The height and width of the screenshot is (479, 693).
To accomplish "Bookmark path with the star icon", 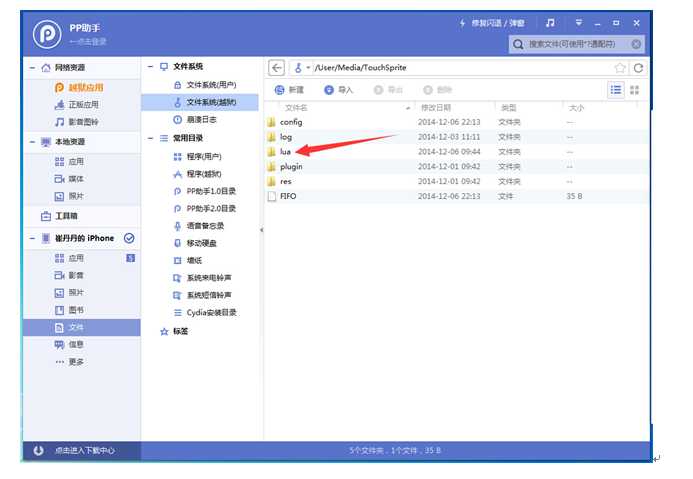I will click(x=620, y=68).
